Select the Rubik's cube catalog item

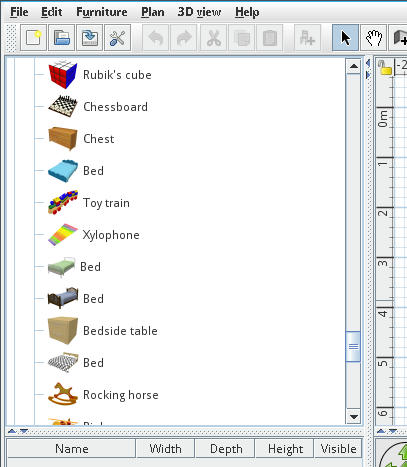click(x=100, y=75)
